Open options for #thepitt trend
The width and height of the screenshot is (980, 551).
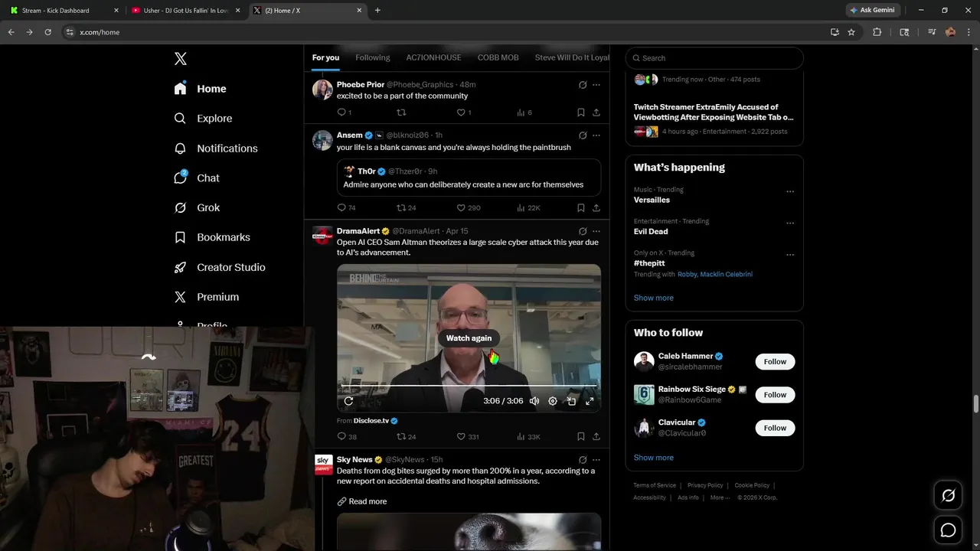pos(790,255)
